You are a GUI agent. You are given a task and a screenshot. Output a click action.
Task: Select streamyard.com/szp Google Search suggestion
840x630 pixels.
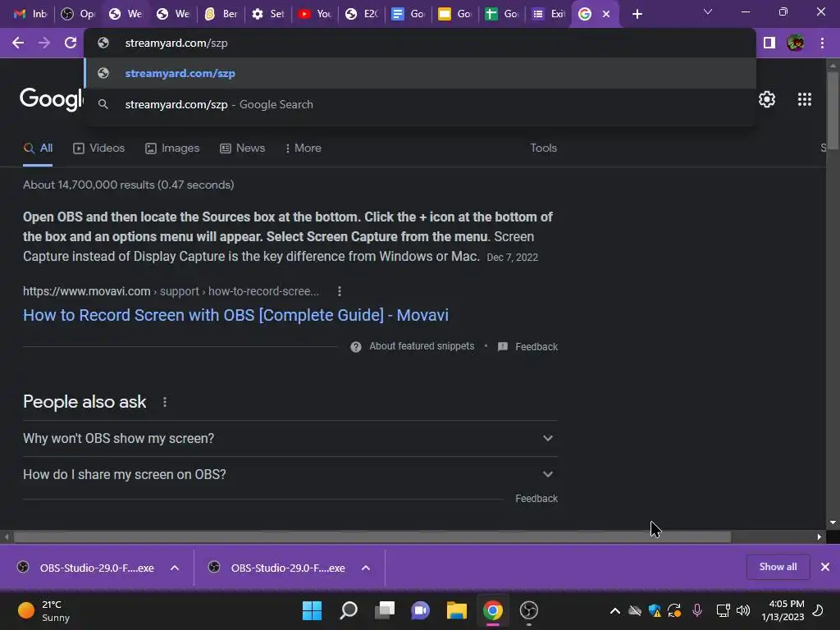(420, 104)
